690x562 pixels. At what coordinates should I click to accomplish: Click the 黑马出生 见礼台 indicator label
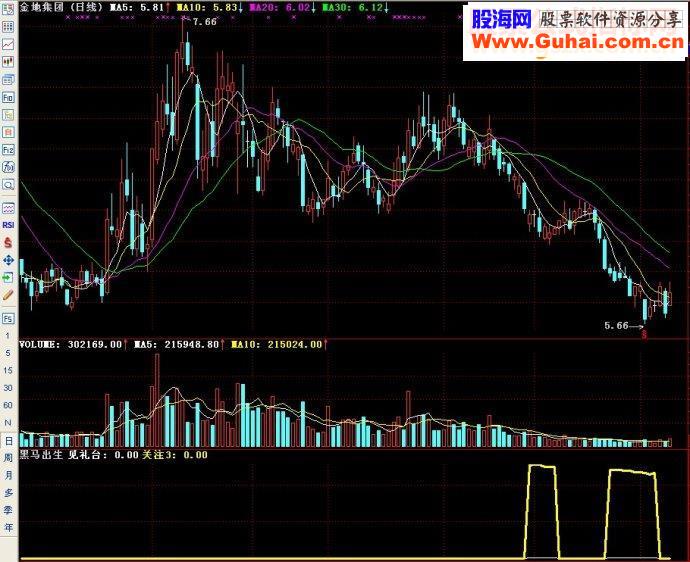pos(62,455)
